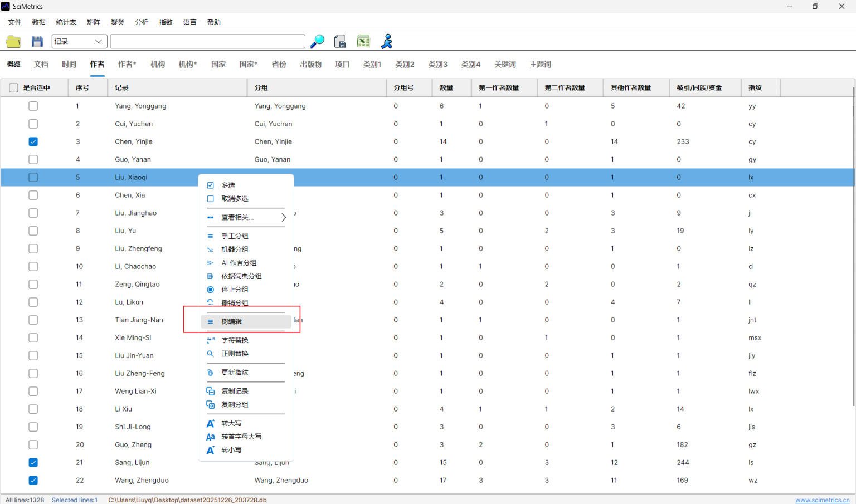Viewport: 856px width, 504px height.
Task: Open the www.scimetrics.cn link
Action: [x=822, y=500]
